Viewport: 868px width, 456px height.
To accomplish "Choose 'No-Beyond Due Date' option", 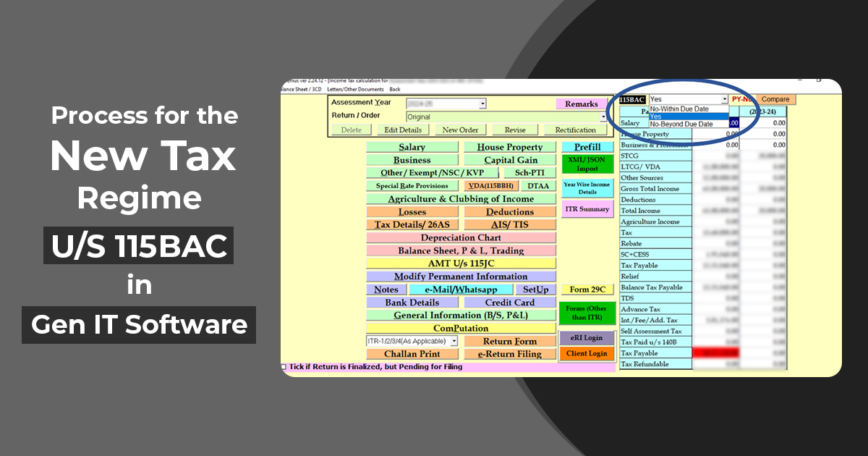I will coord(681,124).
